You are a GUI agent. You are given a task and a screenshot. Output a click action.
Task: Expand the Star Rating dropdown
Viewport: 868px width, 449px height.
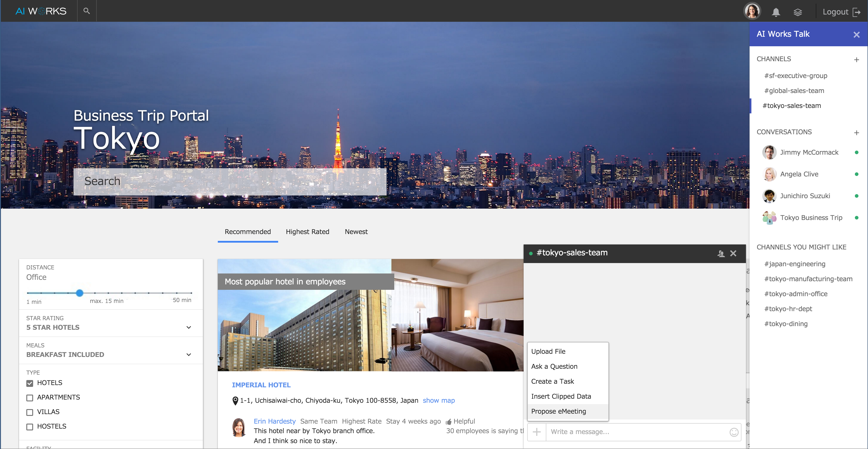[188, 327]
